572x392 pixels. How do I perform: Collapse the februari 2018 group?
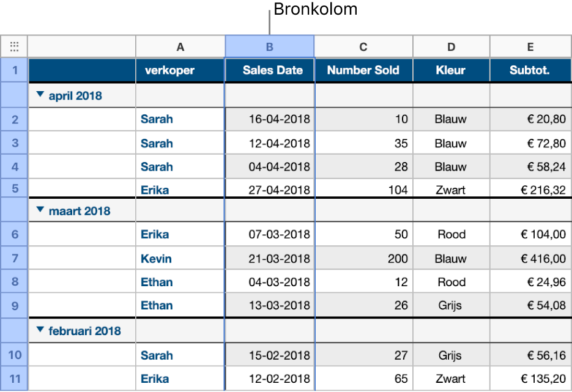[40, 331]
